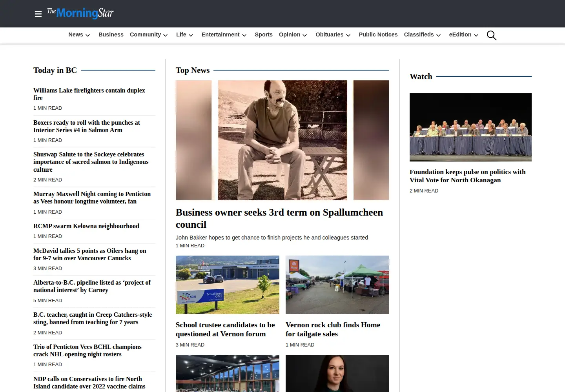Viewport: 565px width, 392px height.
Task: Expand the Classifieds dropdown chevron
Action: tap(439, 35)
